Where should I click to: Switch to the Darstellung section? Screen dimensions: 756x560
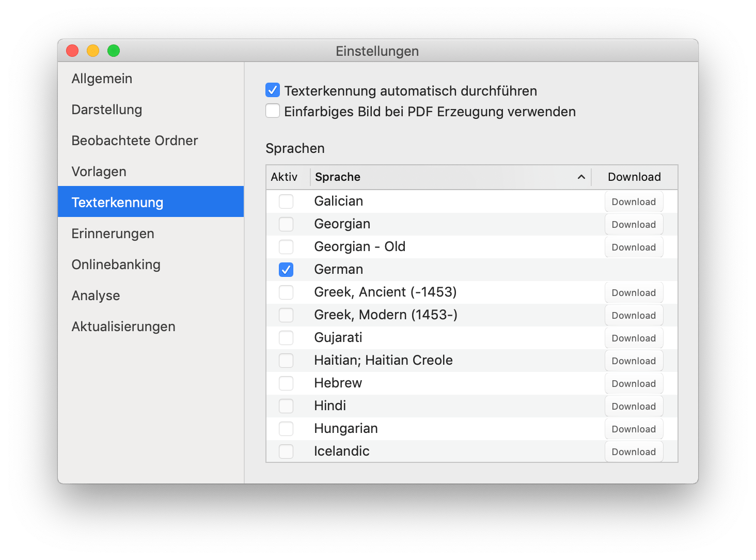(x=107, y=110)
